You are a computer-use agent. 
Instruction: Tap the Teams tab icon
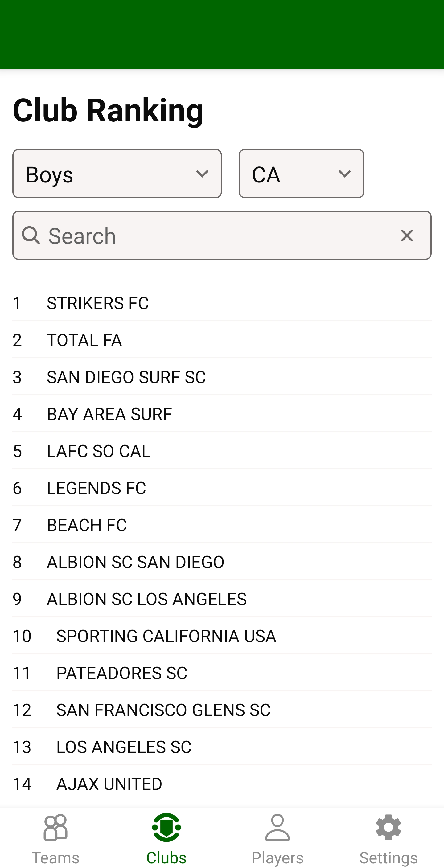coord(55,828)
